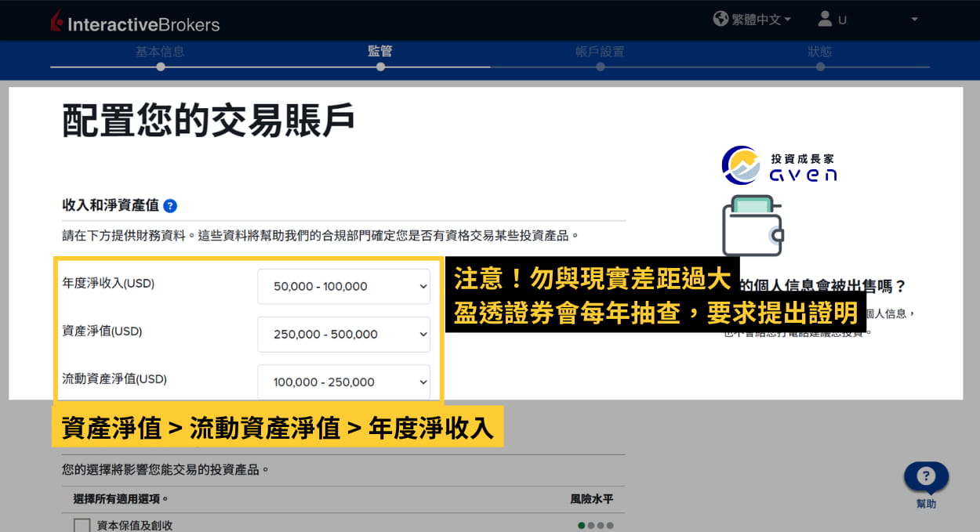This screenshot has width=980, height=532.
Task: Click the 您的選擇將影響您能交易的投資產品 text
Action: [165, 470]
